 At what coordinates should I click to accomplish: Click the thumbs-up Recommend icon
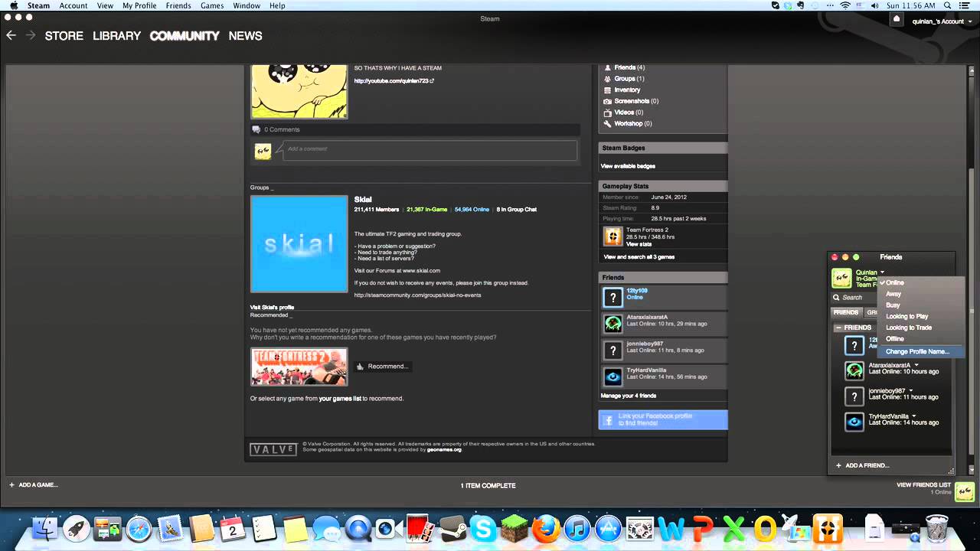click(360, 367)
